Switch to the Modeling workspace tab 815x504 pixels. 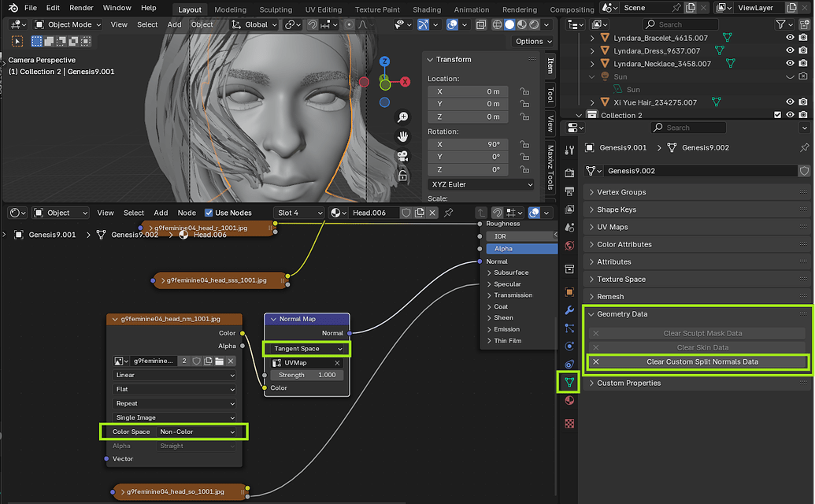pyautogui.click(x=230, y=9)
